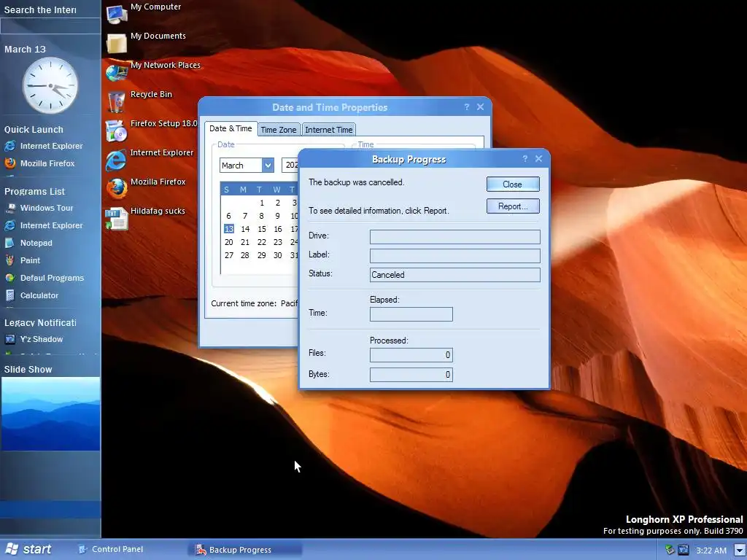Open Internet Explorer in Programs List
This screenshot has height=560, width=747.
coord(44,225)
